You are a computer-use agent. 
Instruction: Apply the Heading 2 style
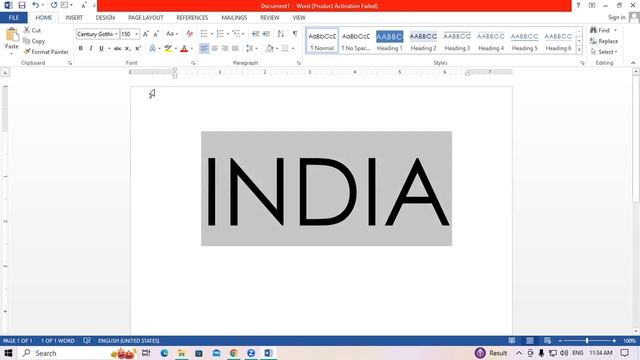click(x=423, y=41)
